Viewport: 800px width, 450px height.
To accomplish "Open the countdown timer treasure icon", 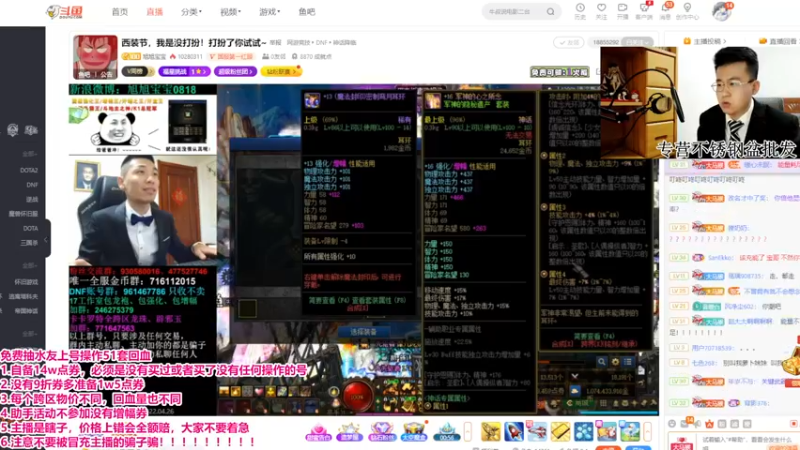I will click(446, 432).
